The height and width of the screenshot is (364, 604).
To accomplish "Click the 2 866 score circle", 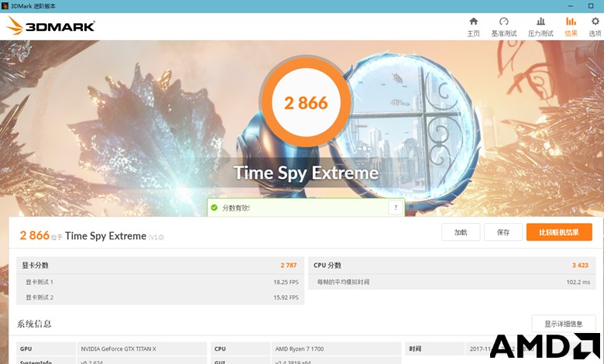I will coord(306,102).
